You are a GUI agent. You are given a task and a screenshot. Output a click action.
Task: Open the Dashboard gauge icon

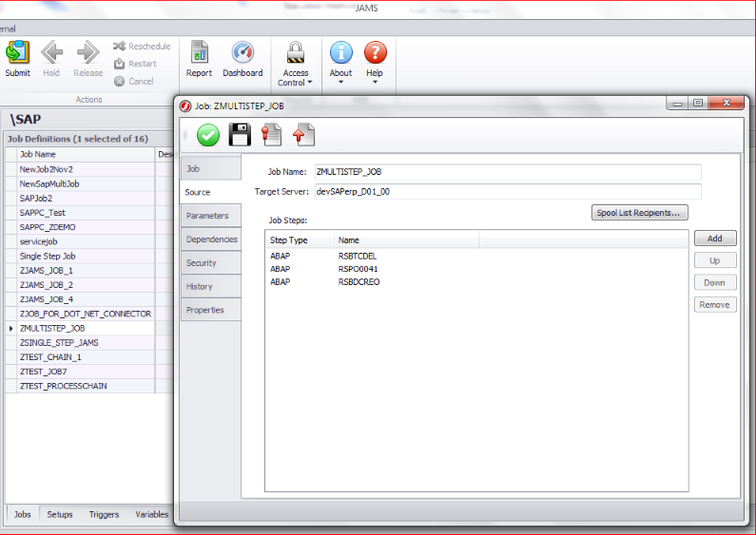click(x=242, y=52)
